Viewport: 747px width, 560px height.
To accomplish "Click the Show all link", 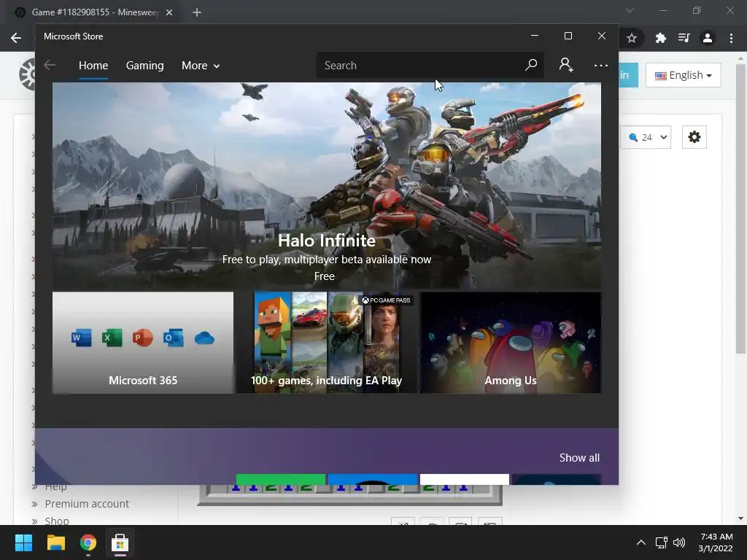I will [x=579, y=458].
